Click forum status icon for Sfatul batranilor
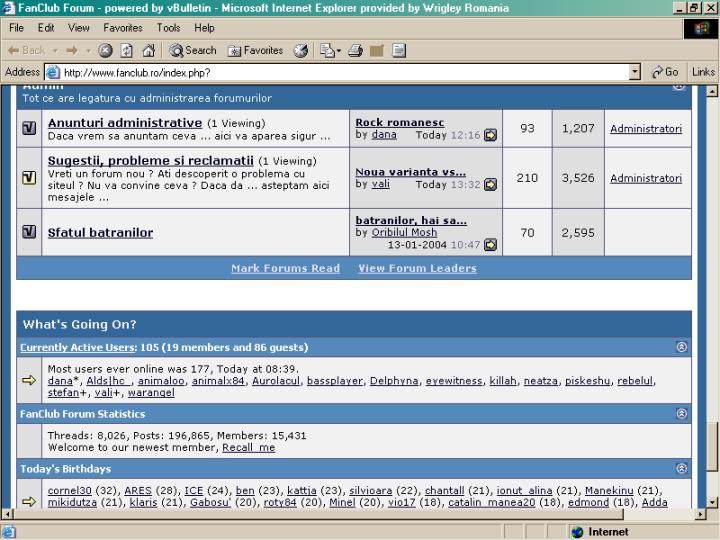This screenshot has width=720, height=540. (x=29, y=232)
